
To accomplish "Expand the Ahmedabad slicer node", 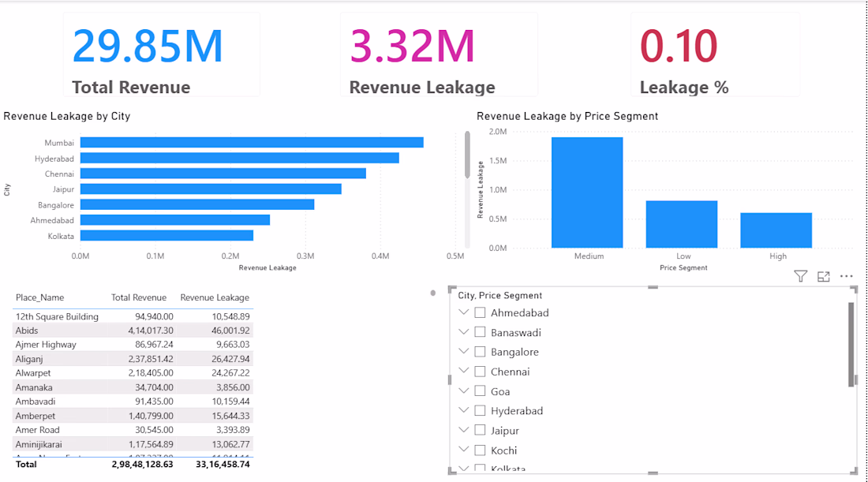I will pos(464,312).
